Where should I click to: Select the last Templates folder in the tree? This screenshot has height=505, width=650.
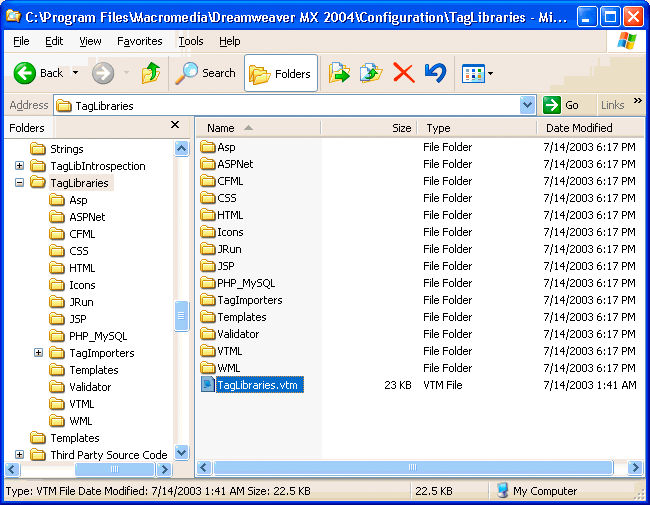65,438
